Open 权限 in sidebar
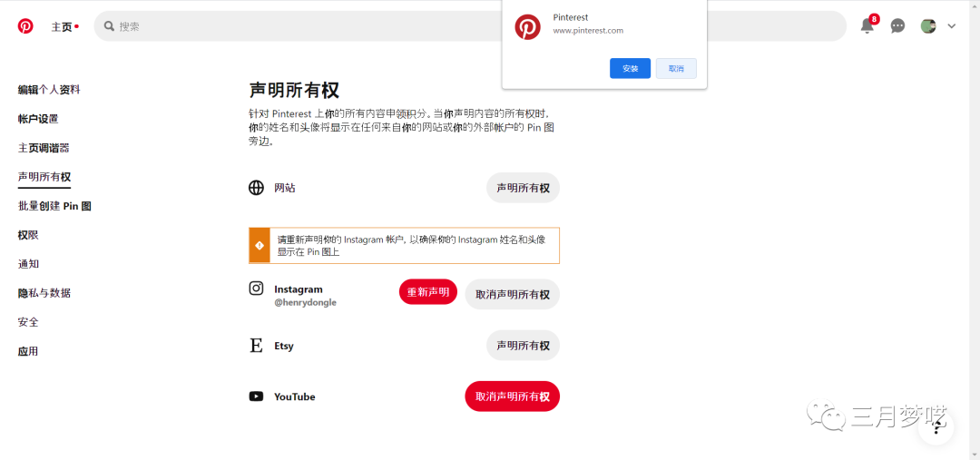980x460 pixels. point(28,235)
